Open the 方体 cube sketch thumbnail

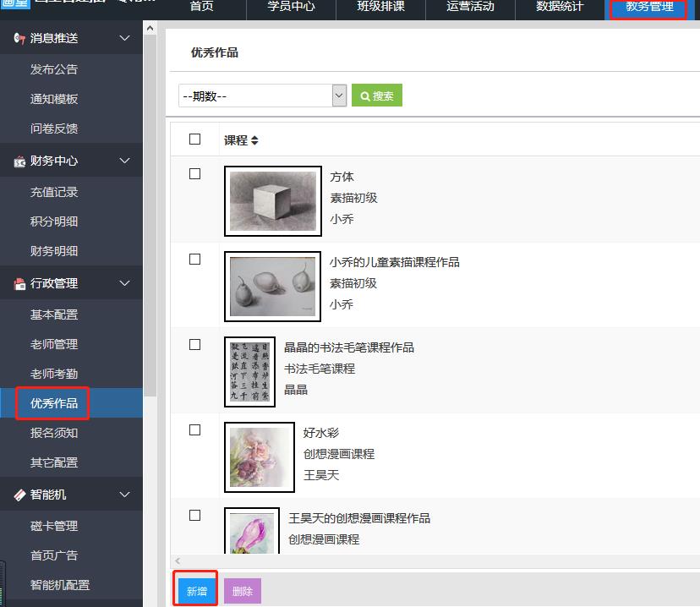pyautogui.click(x=273, y=201)
